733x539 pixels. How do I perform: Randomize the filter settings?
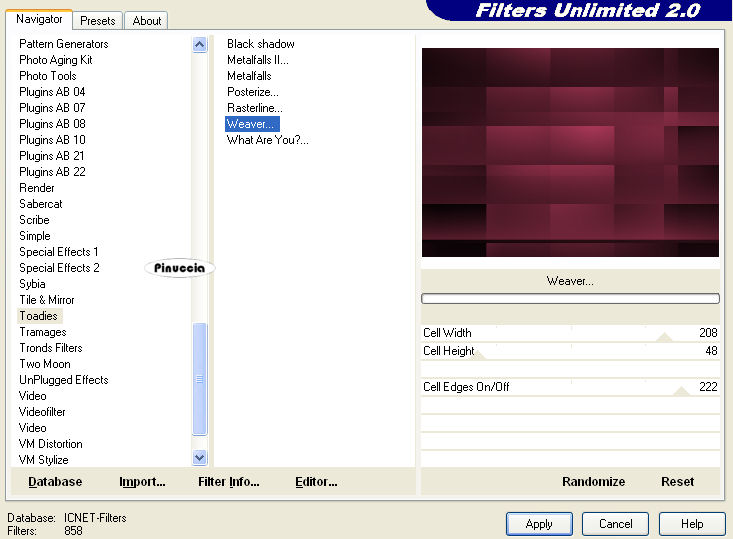(593, 482)
